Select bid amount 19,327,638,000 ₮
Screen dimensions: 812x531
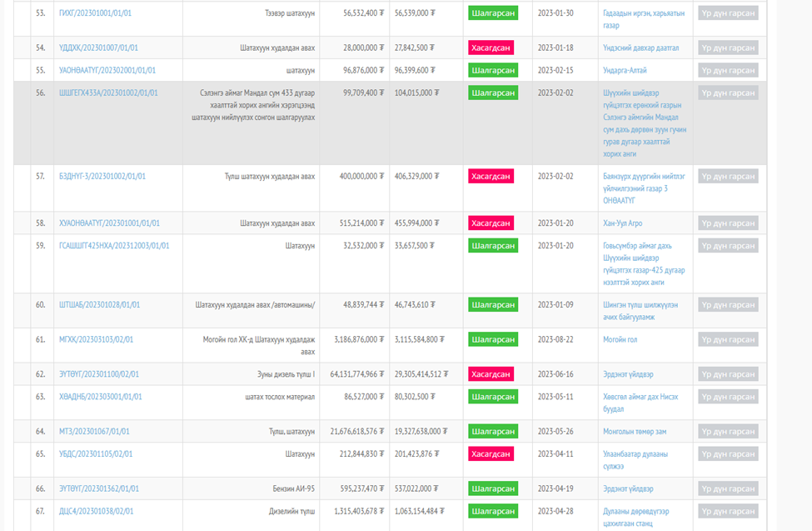click(x=421, y=432)
